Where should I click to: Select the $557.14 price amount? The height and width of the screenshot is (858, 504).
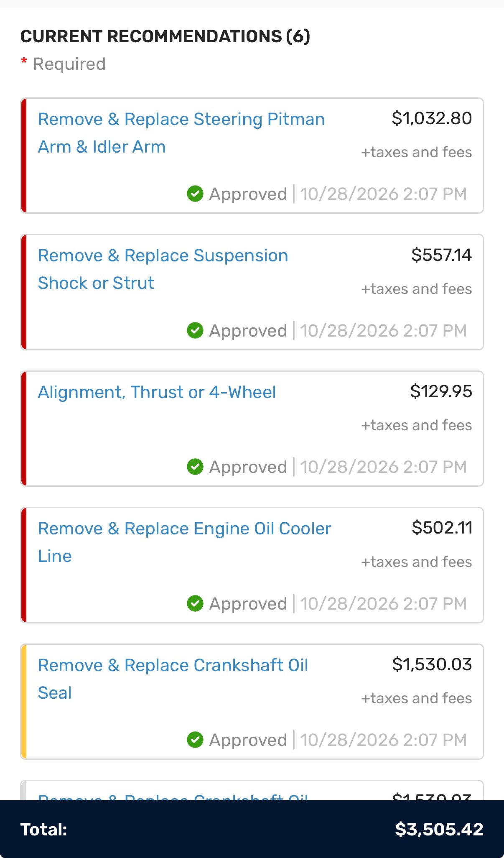pyautogui.click(x=441, y=255)
